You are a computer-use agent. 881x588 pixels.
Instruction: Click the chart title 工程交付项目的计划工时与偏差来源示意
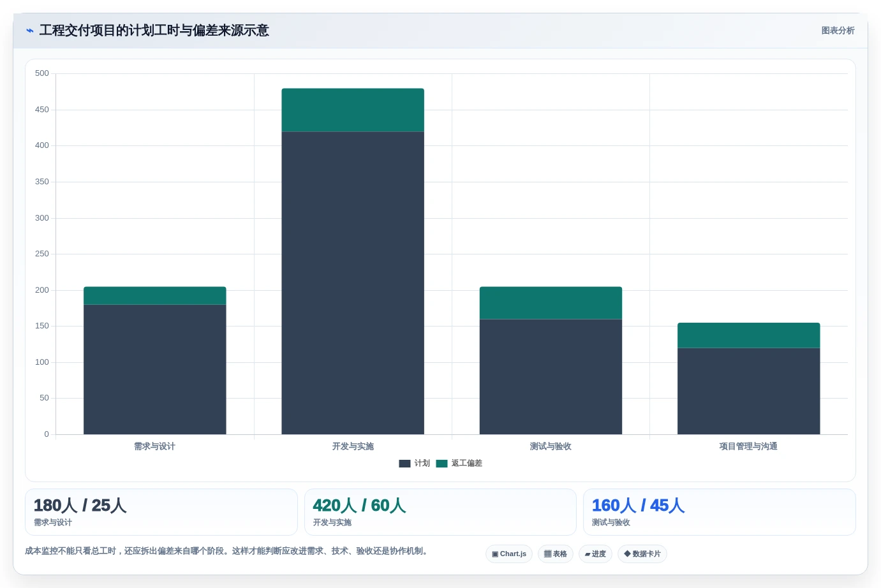[x=154, y=31]
